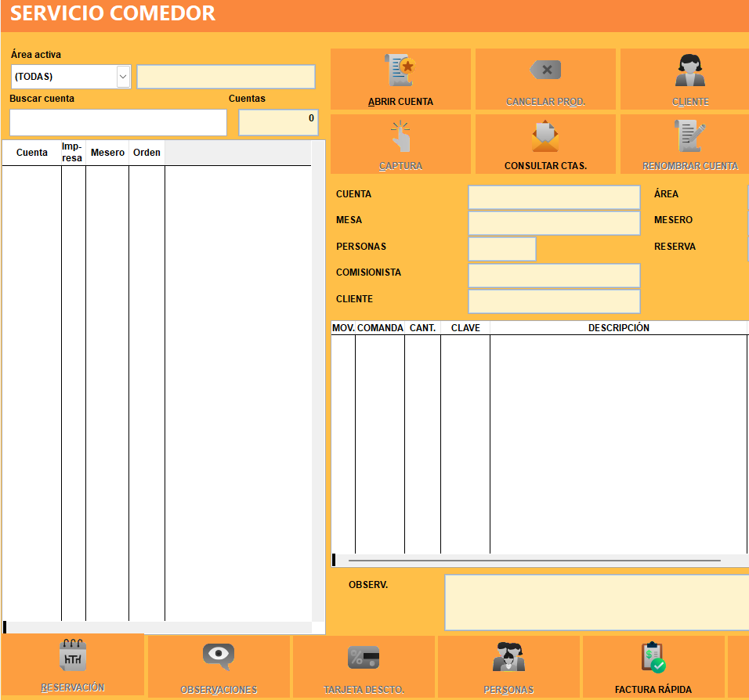Click the Cancelar Prod. delete icon
The height and width of the screenshot is (700, 749).
545,71
